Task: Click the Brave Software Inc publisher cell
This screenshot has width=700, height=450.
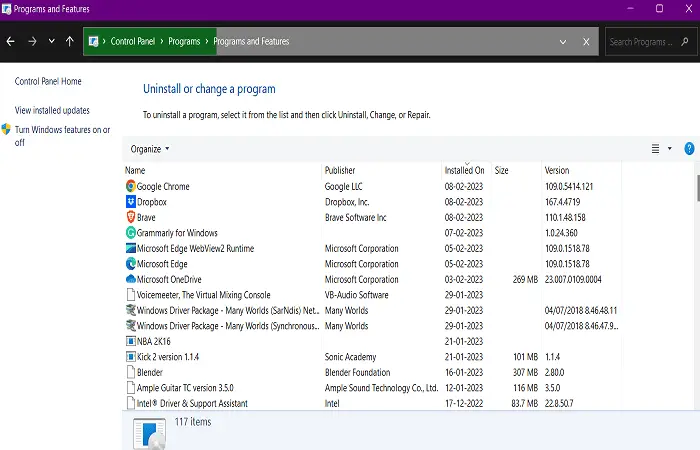Action: coord(355,217)
